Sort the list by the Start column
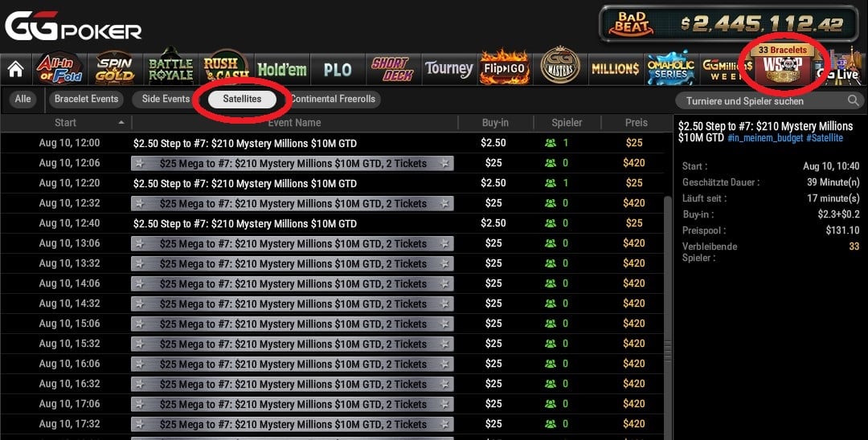 pyautogui.click(x=65, y=123)
